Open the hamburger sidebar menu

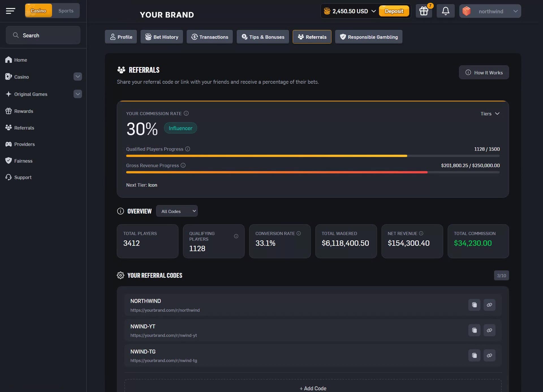pyautogui.click(x=10, y=11)
